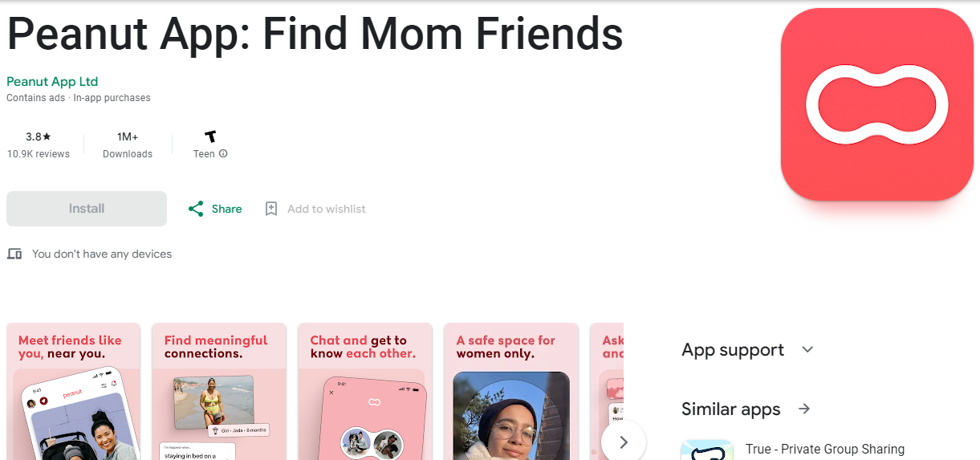Click the 3.8 star rating reviews

[39, 145]
